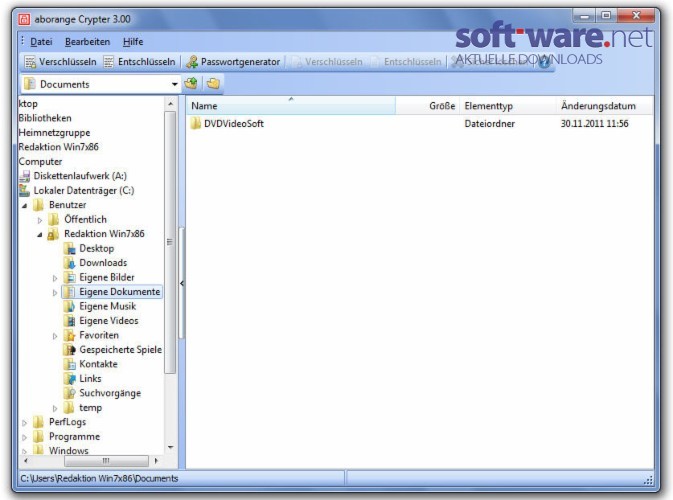Select the temp folder label
Image resolution: width=673 pixels, height=500 pixels.
[91, 408]
